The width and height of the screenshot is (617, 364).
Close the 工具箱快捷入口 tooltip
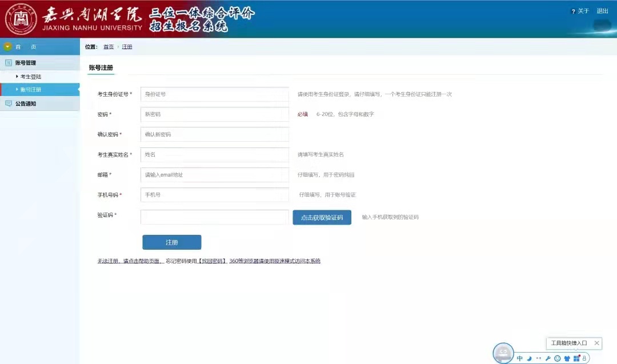point(596,343)
